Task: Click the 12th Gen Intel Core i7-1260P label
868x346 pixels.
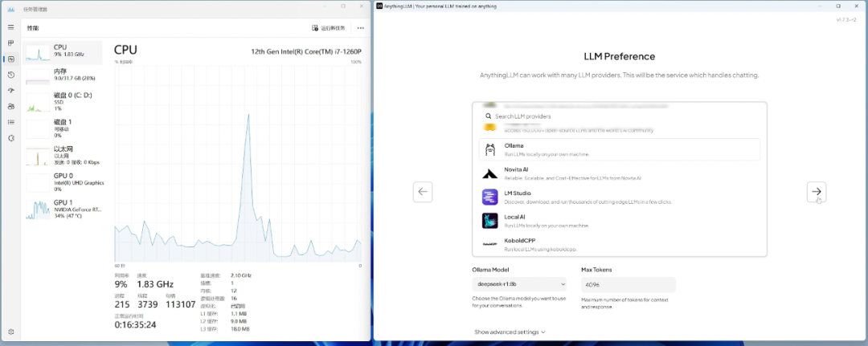Action: click(306, 51)
